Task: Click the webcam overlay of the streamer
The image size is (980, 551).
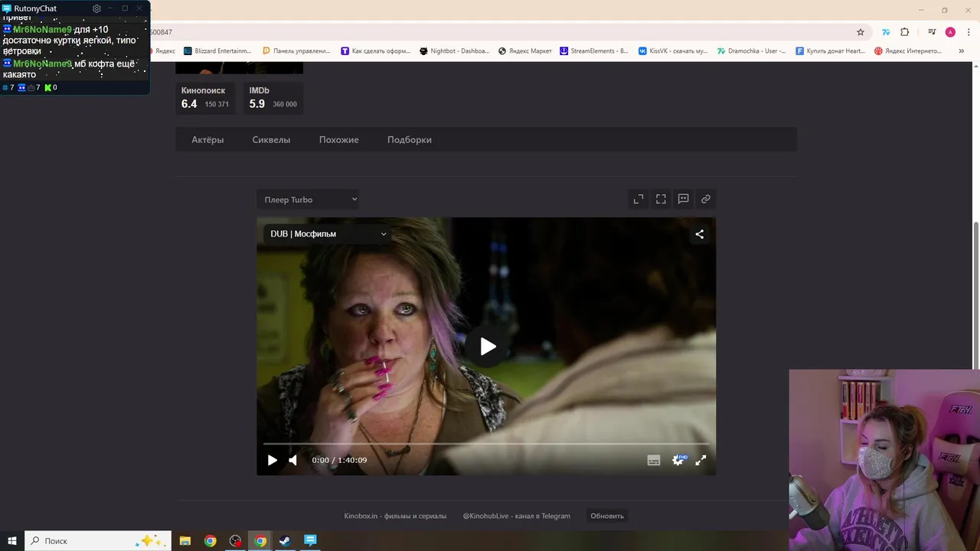Action: coord(884,460)
